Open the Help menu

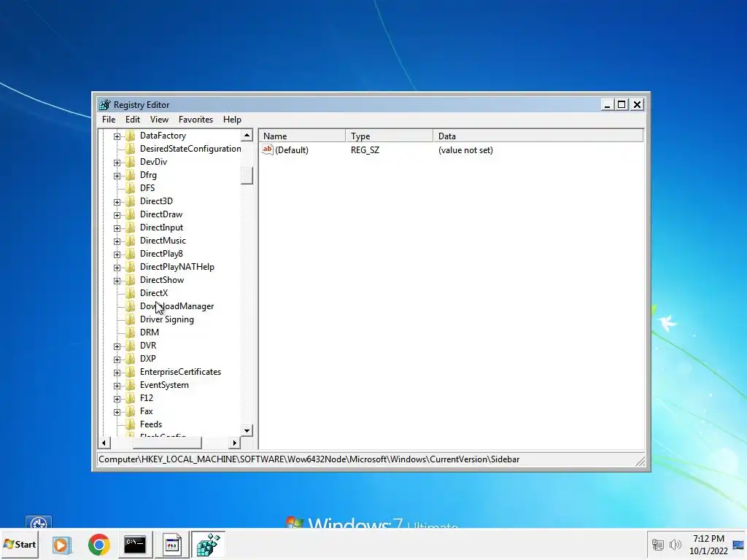pyautogui.click(x=232, y=120)
